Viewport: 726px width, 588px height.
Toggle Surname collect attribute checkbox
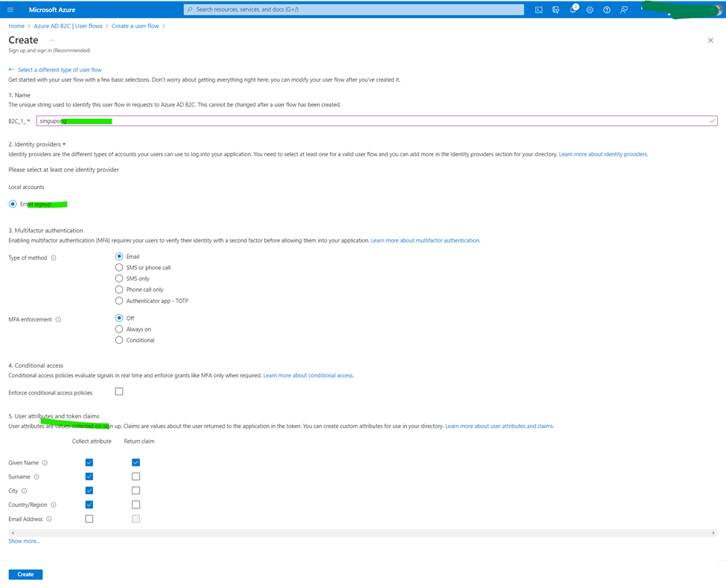89,476
